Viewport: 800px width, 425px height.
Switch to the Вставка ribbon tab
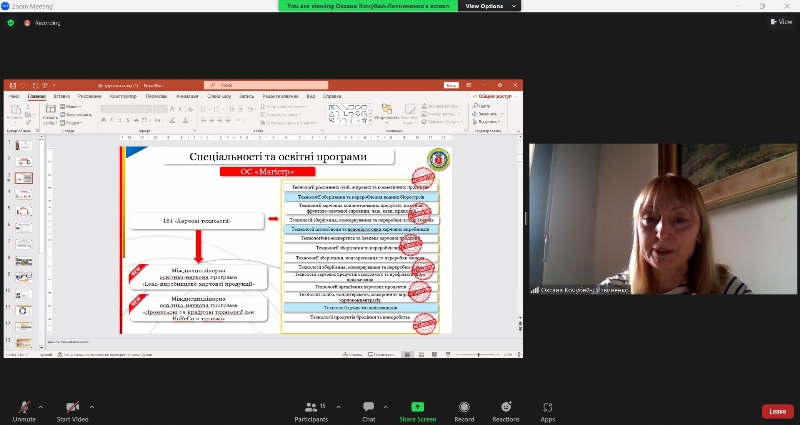pos(62,96)
